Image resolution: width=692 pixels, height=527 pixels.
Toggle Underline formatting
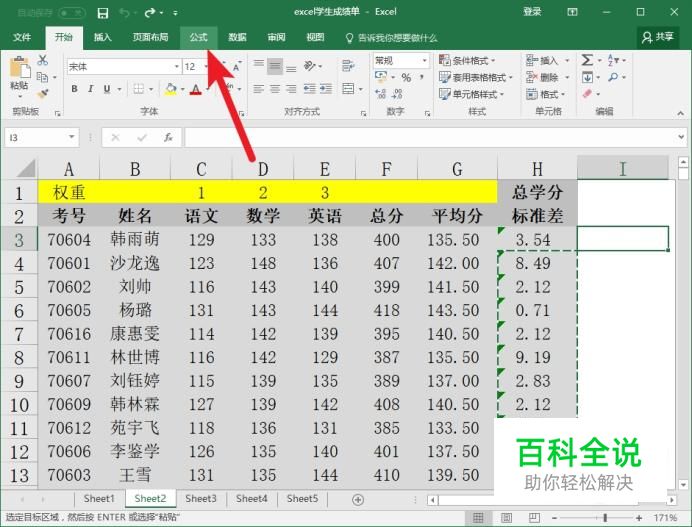point(107,89)
